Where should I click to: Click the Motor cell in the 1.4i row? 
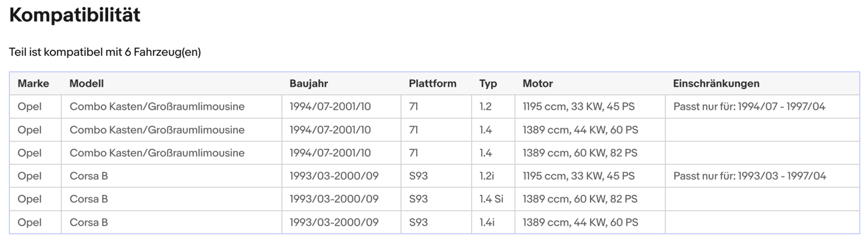tap(580, 223)
